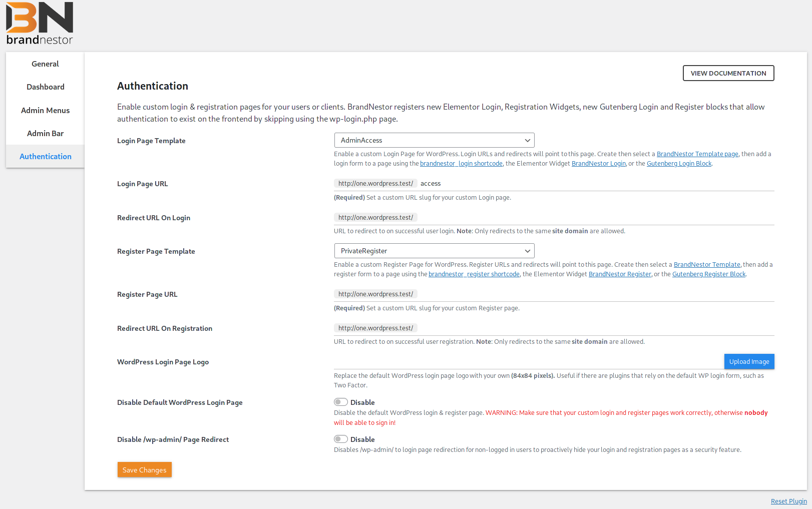The image size is (812, 509).
Task: Open the Register Page Template dropdown
Action: pyautogui.click(x=434, y=251)
